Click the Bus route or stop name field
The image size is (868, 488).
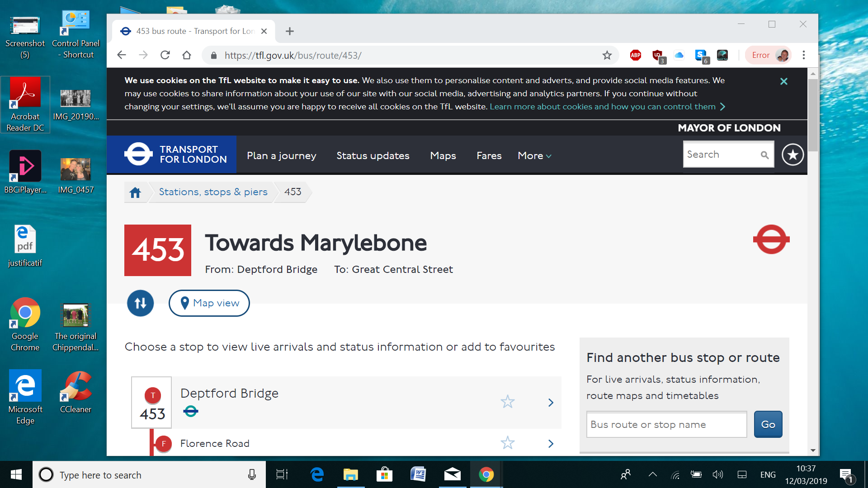click(x=666, y=424)
